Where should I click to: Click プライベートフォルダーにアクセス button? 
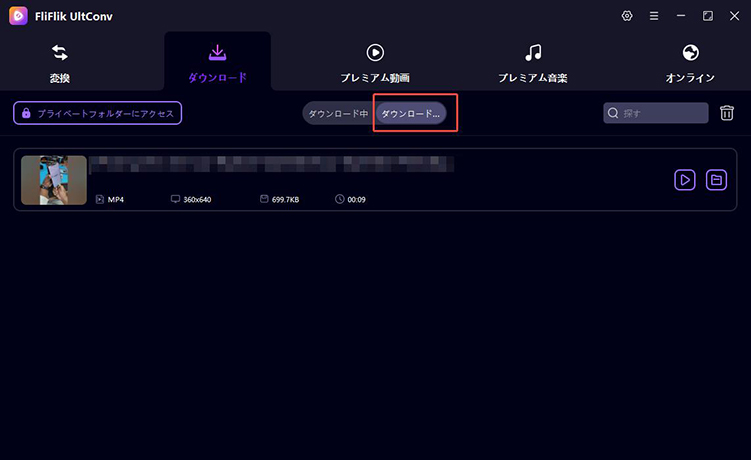[97, 113]
